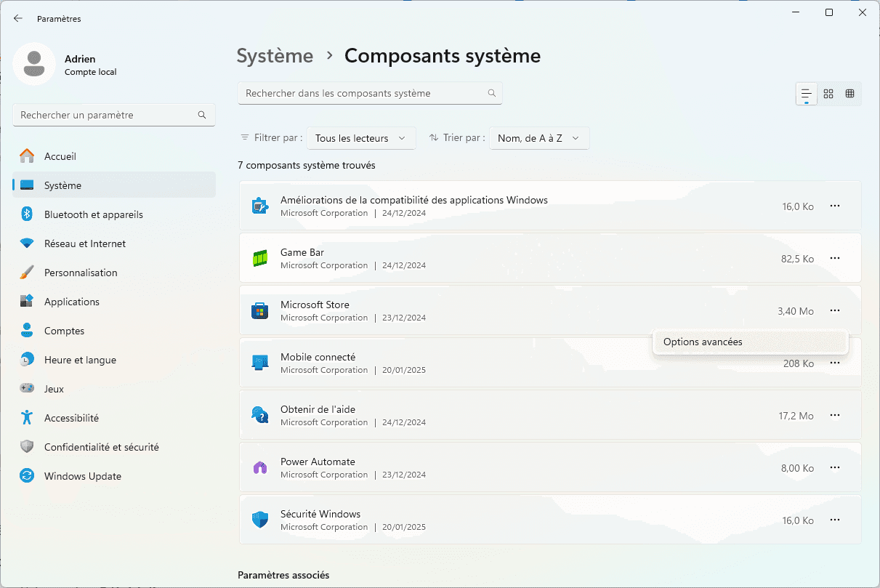Screen dimensions: 880x588
Task: Minimize the Paramètres window
Action: (x=796, y=12)
